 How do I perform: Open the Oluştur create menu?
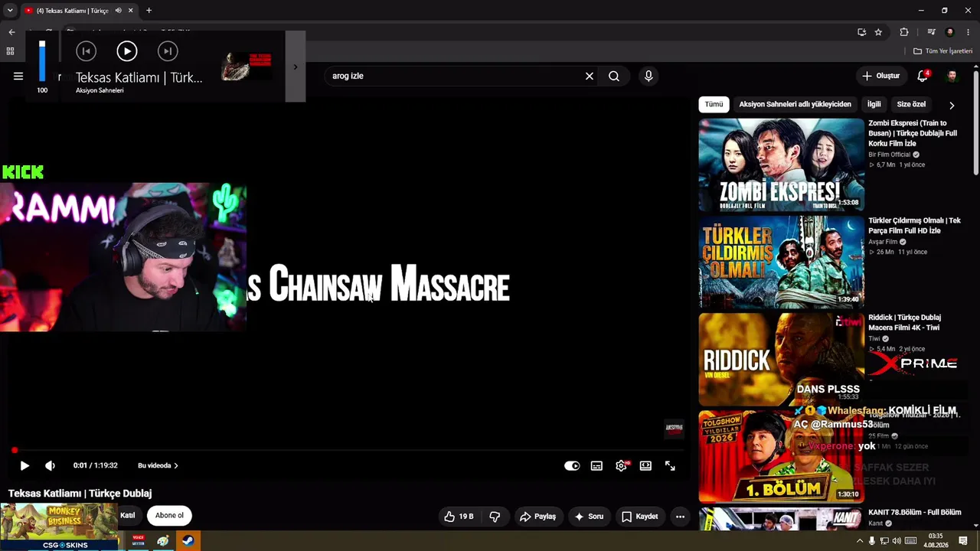(880, 76)
